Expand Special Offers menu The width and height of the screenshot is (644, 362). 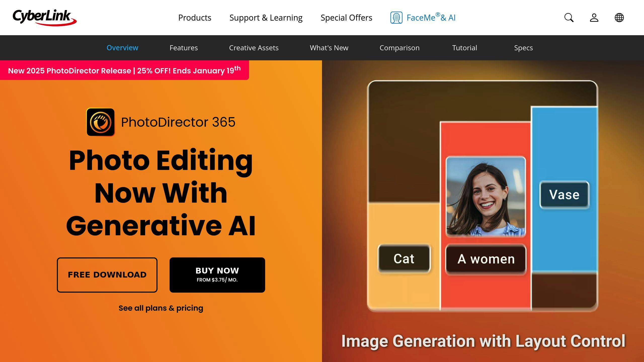[346, 18]
